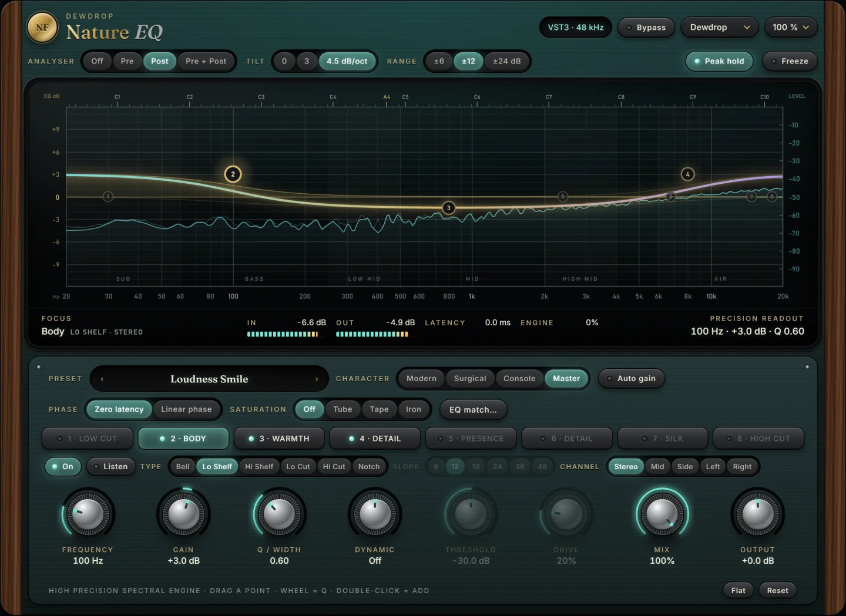
Task: Click the Output knob
Action: 758,514
